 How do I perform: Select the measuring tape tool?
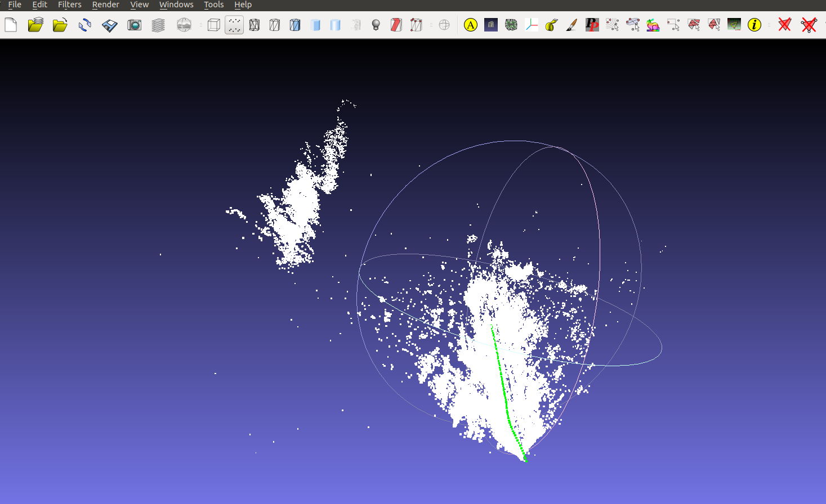[551, 25]
